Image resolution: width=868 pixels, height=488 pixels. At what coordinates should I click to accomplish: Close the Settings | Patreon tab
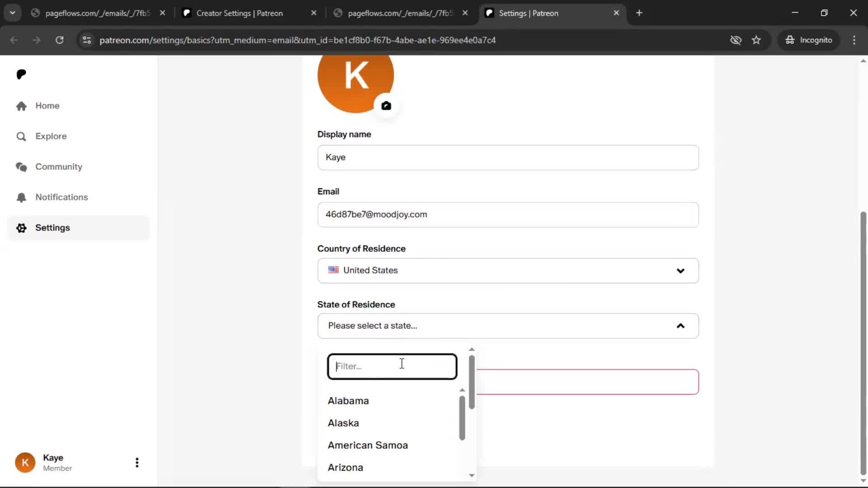coord(616,13)
